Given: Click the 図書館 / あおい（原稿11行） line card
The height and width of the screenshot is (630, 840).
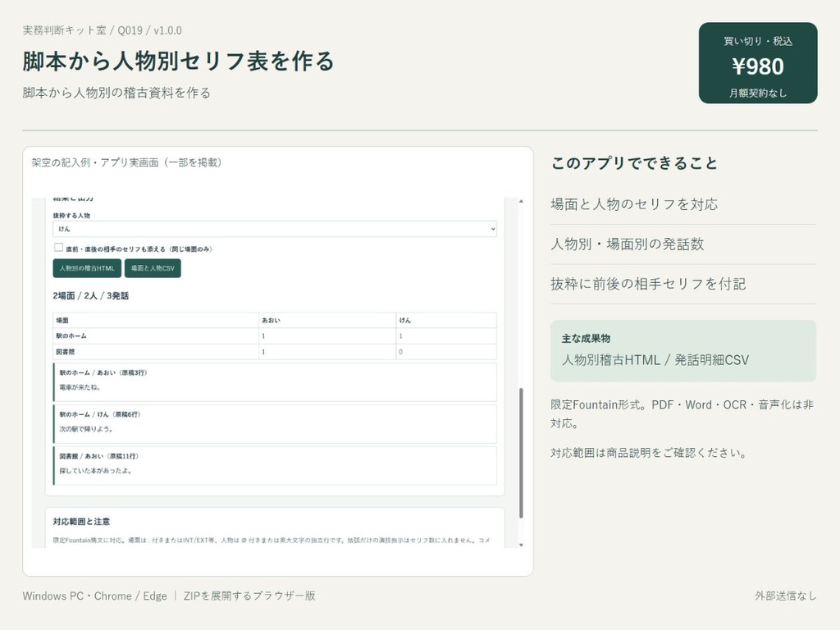Looking at the screenshot, I should [x=275, y=466].
